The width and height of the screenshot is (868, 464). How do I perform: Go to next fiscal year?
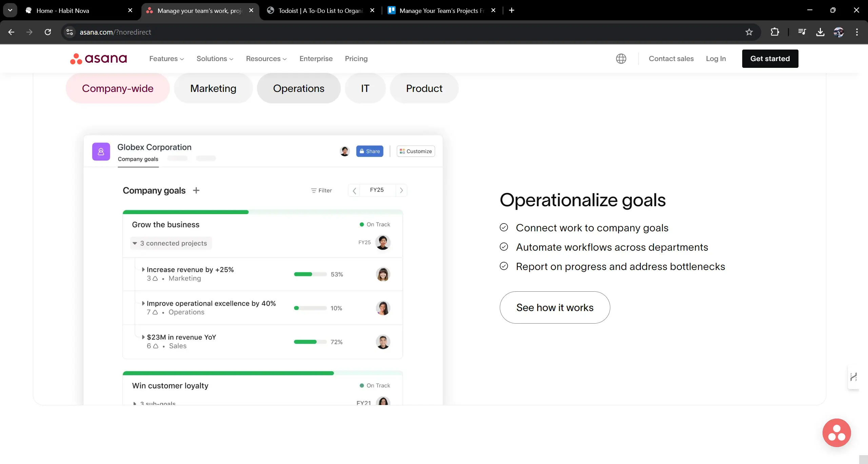point(401,190)
